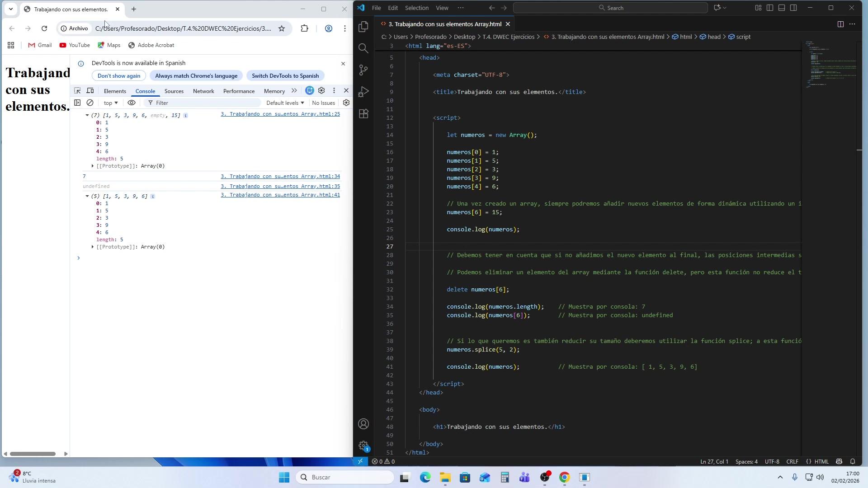Open source link Array.html:41

click(280, 195)
